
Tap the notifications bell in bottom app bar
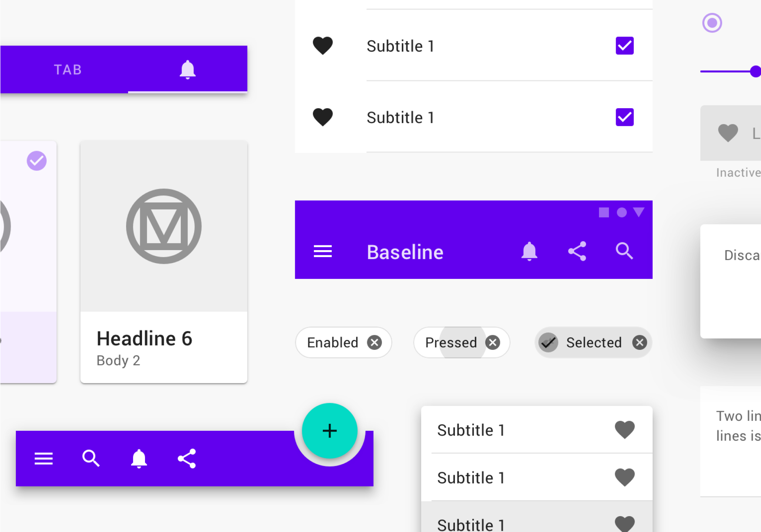coord(139,459)
